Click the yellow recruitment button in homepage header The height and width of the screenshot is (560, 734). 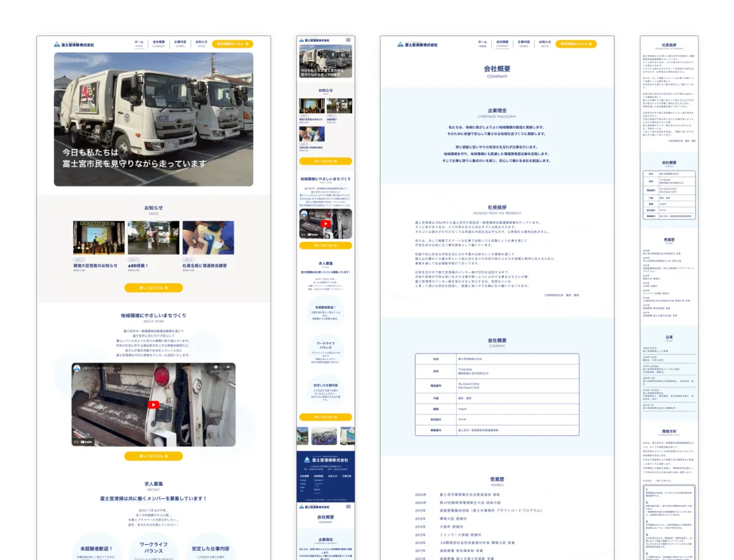[233, 44]
